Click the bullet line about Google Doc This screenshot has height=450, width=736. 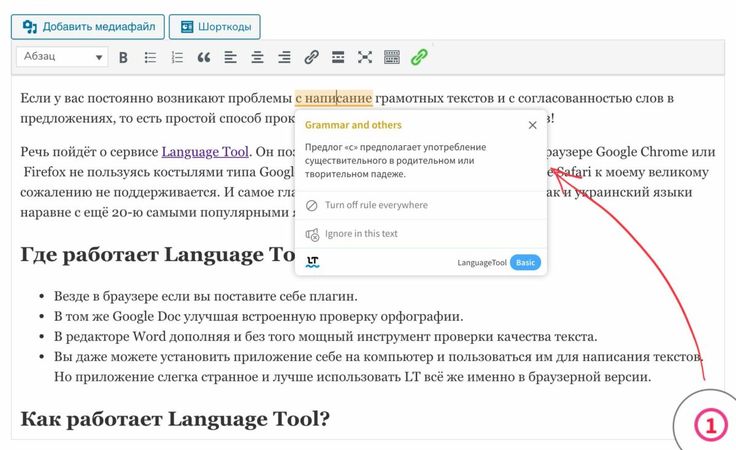pos(258,316)
